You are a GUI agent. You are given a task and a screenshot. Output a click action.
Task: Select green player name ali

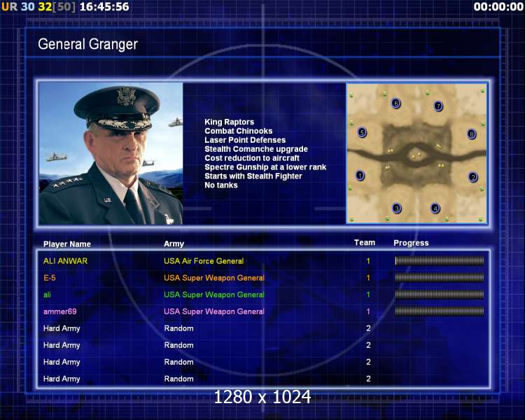pyautogui.click(x=47, y=295)
